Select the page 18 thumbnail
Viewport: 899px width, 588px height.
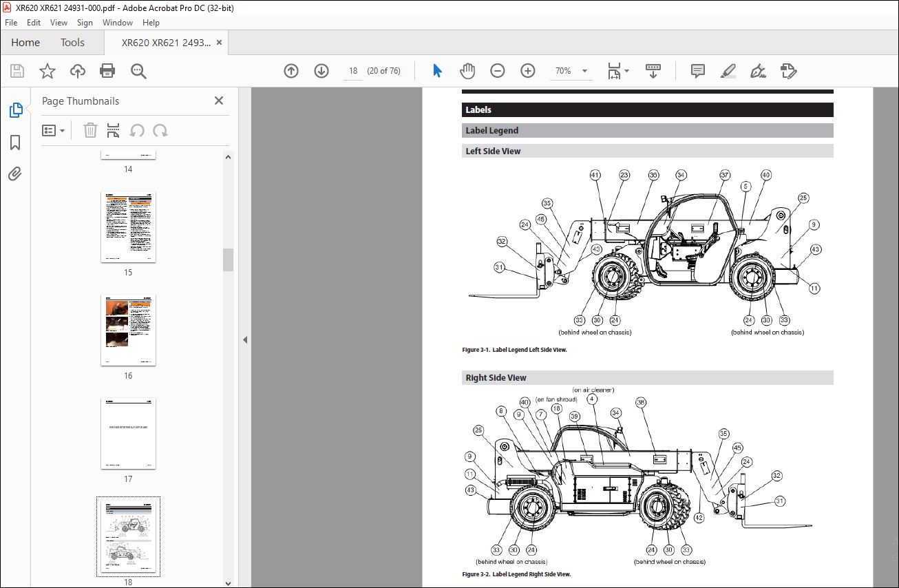(128, 536)
